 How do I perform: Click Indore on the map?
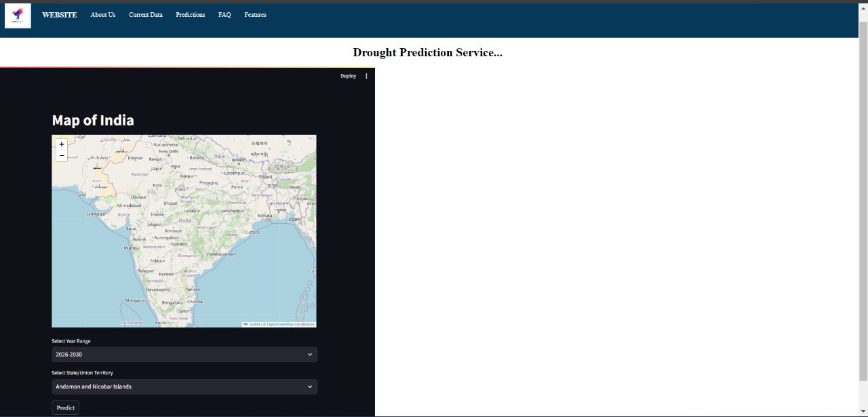(x=157, y=214)
